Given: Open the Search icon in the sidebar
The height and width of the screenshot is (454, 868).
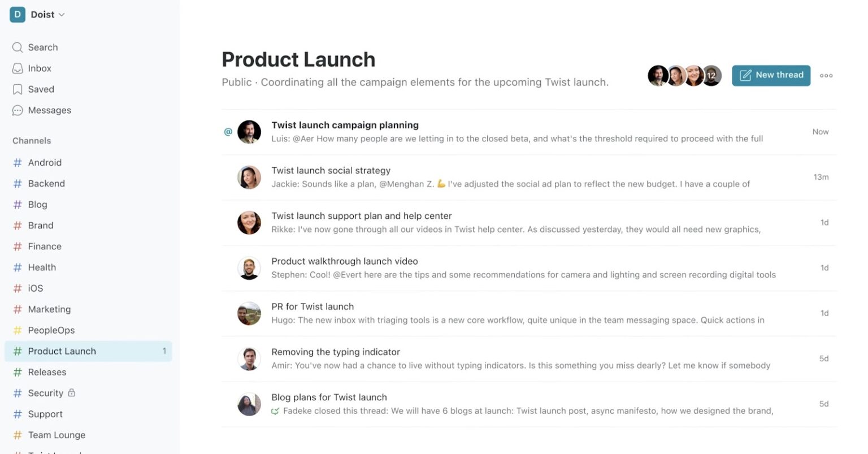Looking at the screenshot, I should (x=18, y=47).
